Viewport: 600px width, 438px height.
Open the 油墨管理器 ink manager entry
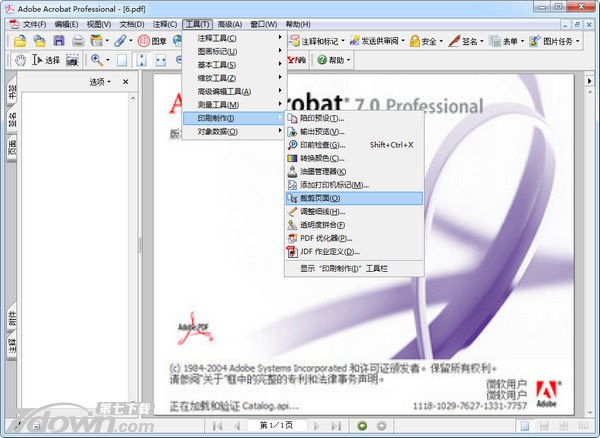point(322,172)
